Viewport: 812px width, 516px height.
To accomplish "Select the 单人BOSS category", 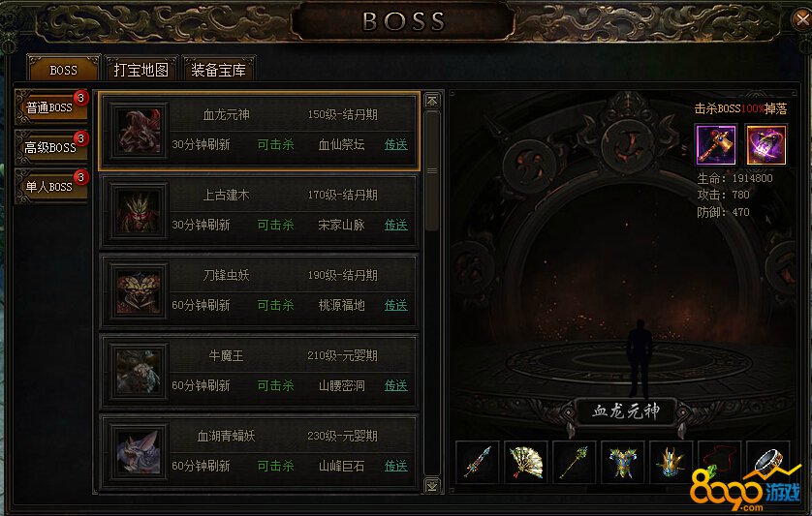I will tap(50, 186).
